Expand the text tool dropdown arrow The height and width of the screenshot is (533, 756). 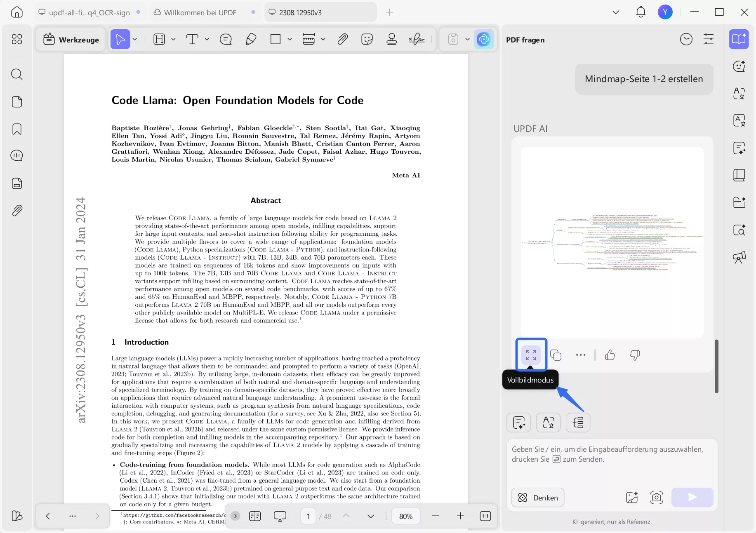tap(207, 40)
